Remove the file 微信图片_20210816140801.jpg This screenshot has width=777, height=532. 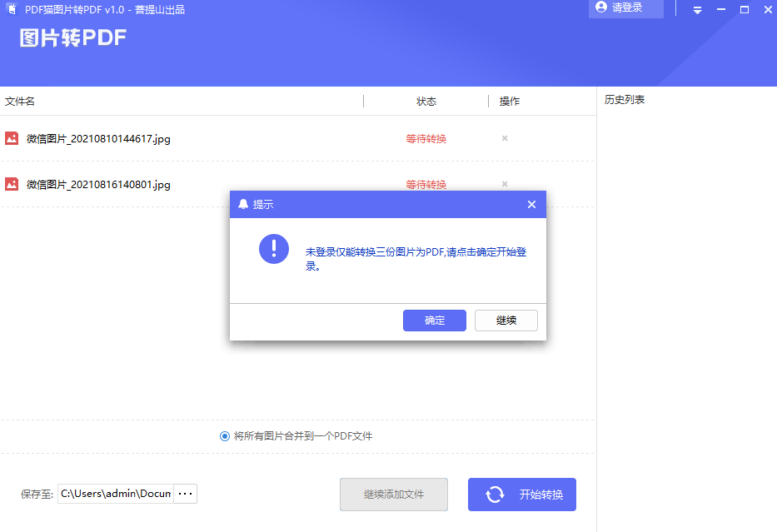(505, 184)
